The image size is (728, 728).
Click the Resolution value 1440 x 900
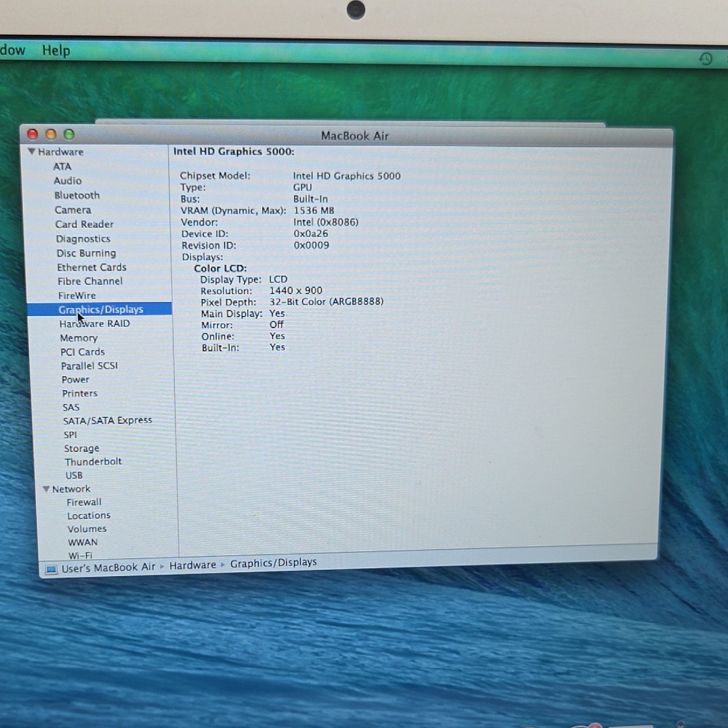pos(296,291)
